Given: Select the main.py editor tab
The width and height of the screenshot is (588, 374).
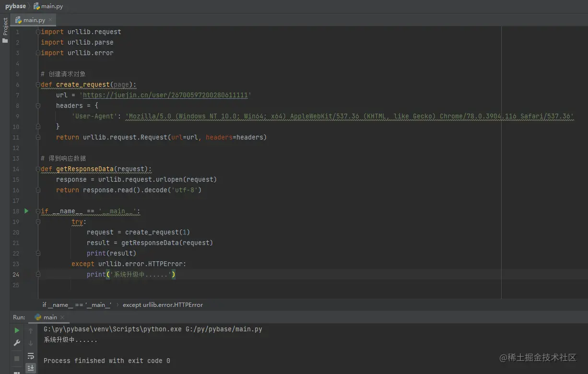Looking at the screenshot, I should pyautogui.click(x=34, y=20).
